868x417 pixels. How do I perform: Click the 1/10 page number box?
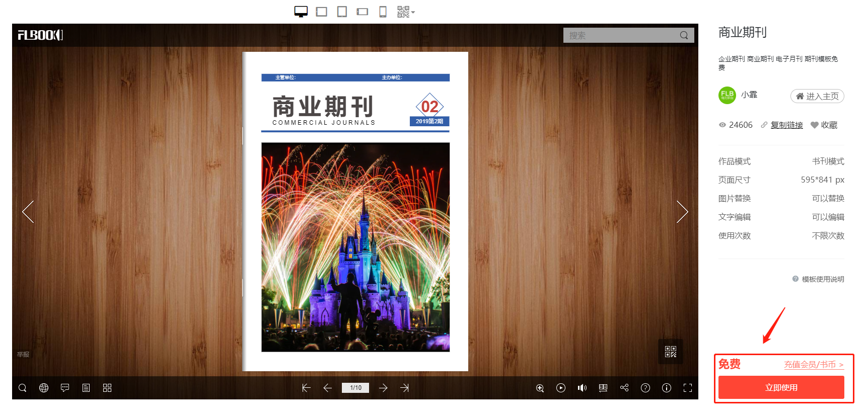coord(355,388)
